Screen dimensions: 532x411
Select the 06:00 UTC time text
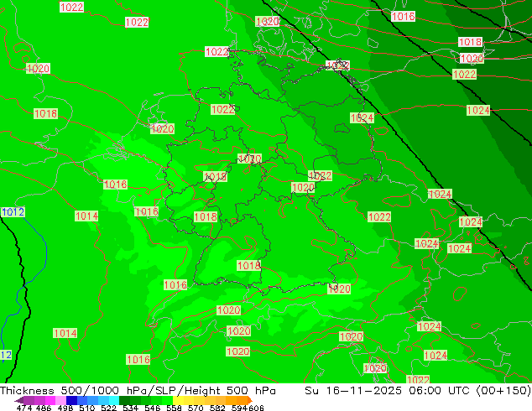(439, 391)
